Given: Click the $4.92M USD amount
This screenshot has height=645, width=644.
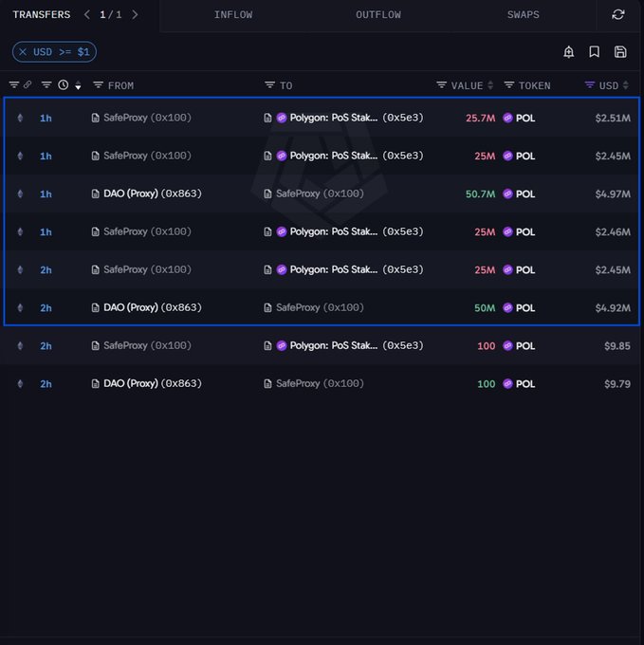Looking at the screenshot, I should (x=613, y=307).
